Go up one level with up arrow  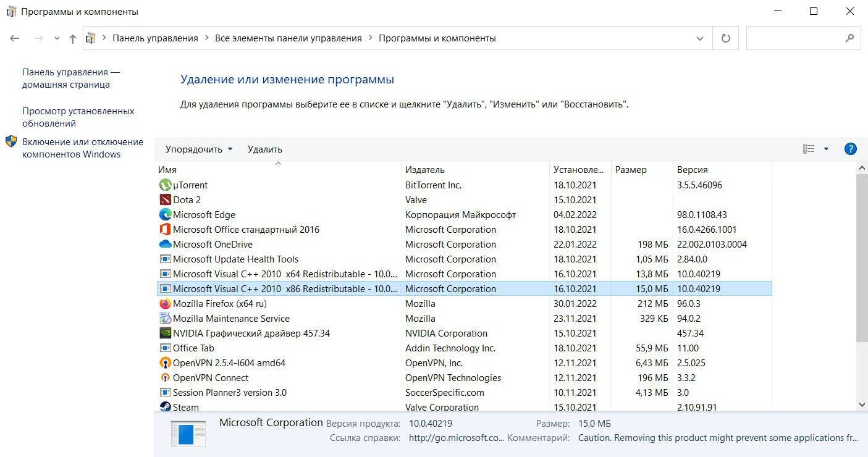point(73,38)
